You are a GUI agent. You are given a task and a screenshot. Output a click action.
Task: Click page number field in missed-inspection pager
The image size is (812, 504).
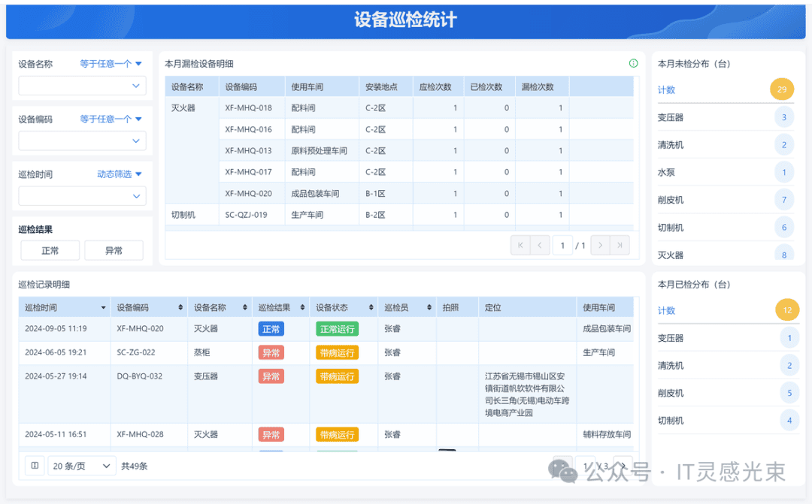tap(562, 246)
